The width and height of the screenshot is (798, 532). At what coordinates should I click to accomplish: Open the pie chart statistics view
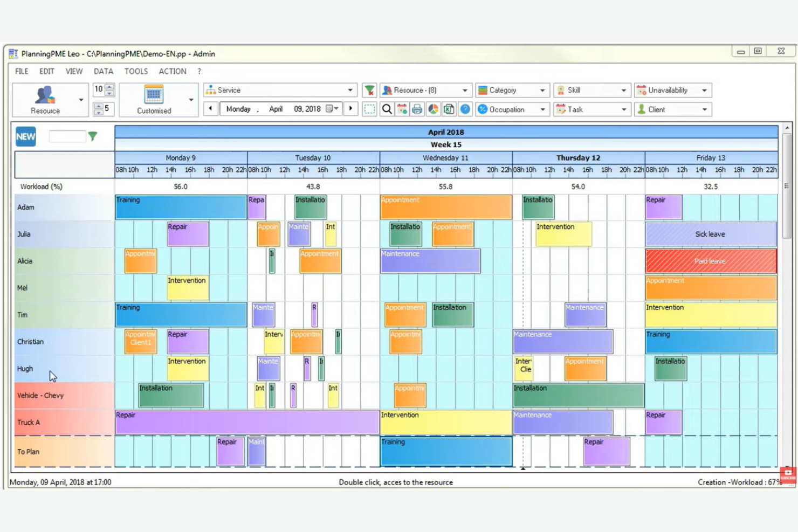tap(433, 109)
